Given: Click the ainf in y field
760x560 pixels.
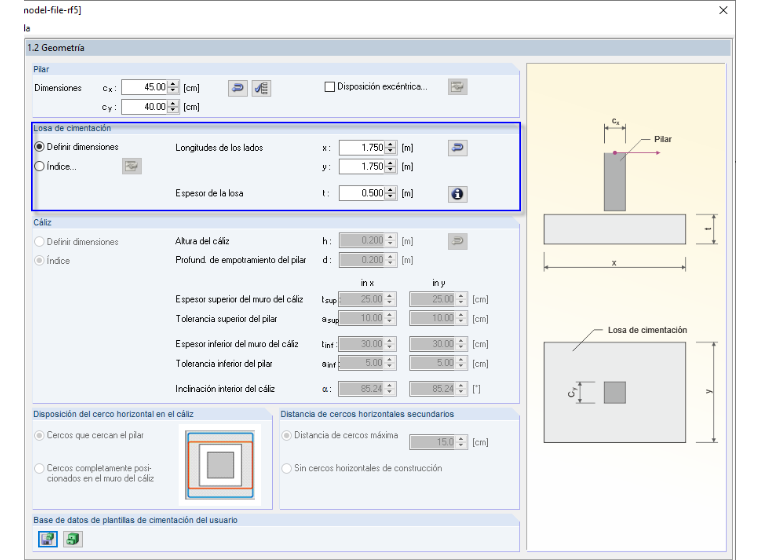Looking at the screenshot, I should pyautogui.click(x=433, y=363).
